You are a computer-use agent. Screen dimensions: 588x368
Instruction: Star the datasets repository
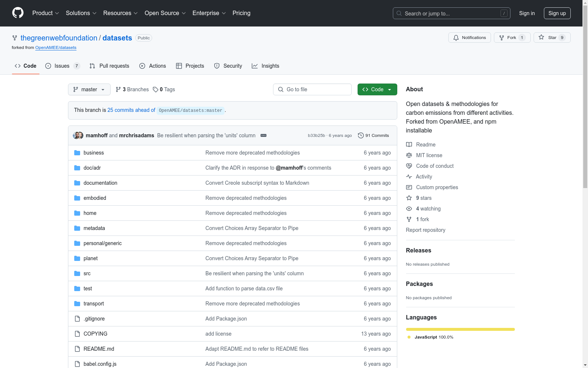click(552, 38)
